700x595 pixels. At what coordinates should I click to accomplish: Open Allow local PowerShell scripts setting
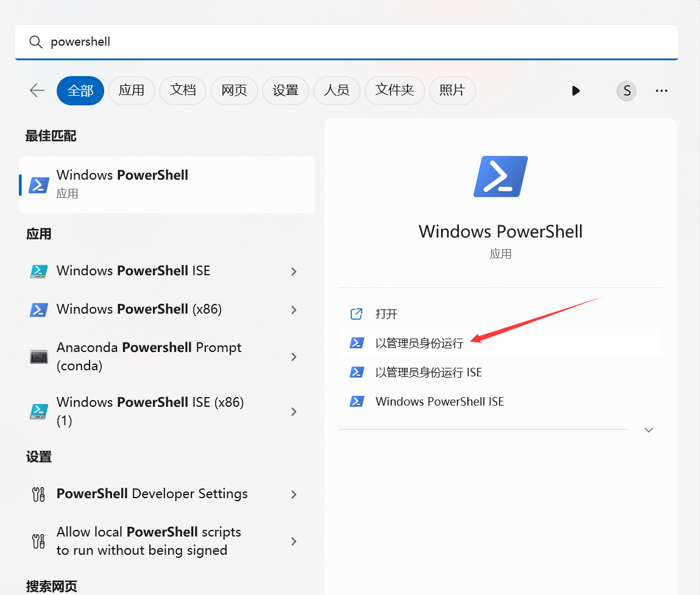(167, 541)
